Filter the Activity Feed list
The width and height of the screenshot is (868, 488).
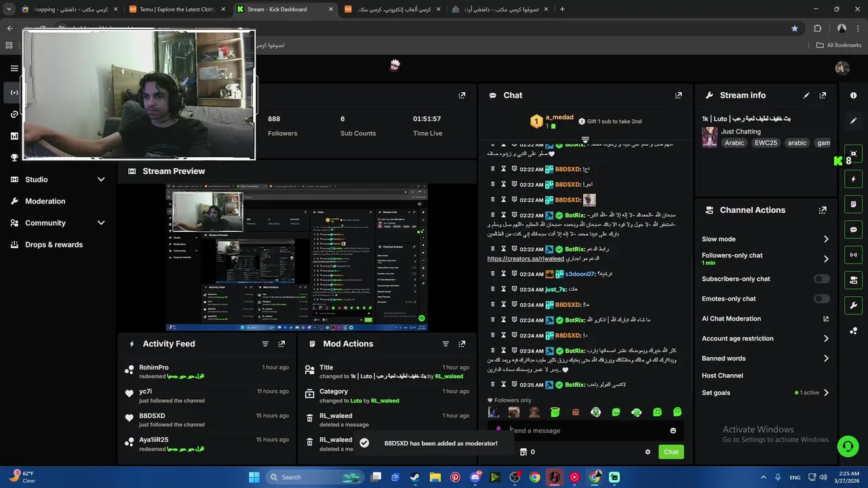(265, 344)
